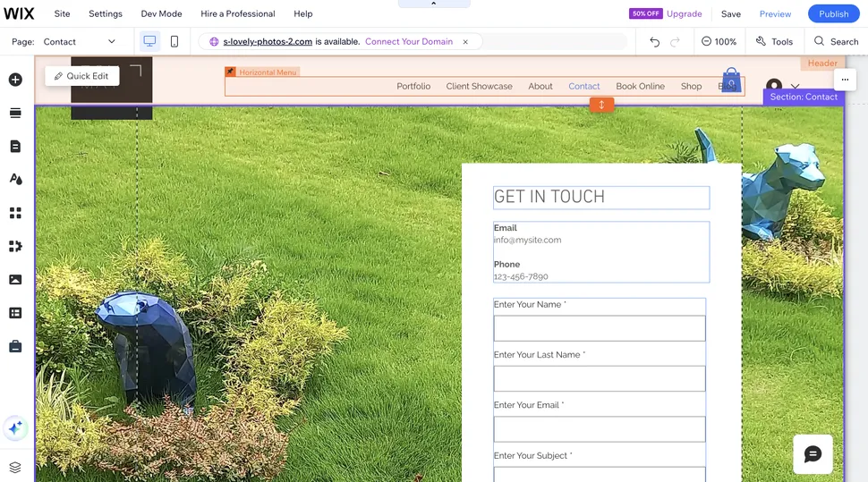
Task: Open the 100% zoom control
Action: point(719,42)
